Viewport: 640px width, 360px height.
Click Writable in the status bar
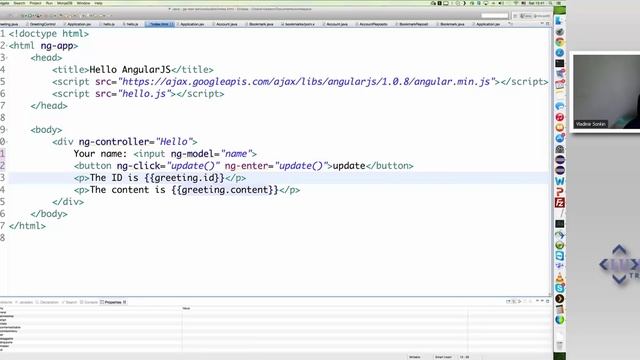tap(415, 357)
